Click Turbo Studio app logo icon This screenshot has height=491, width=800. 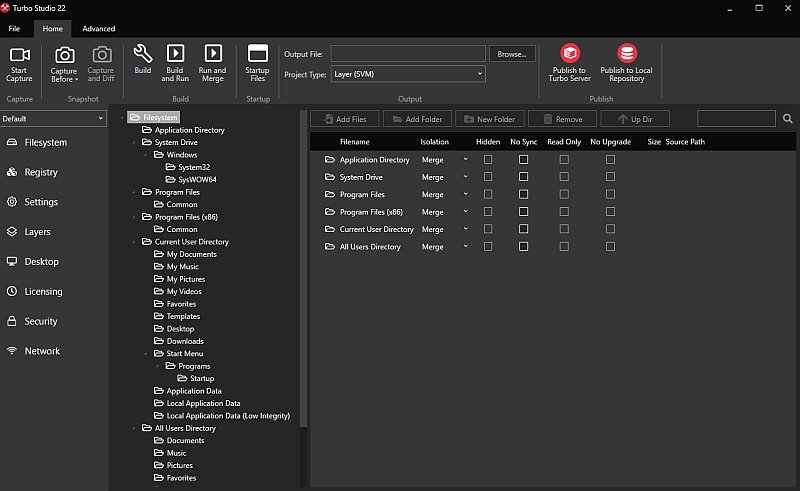point(5,8)
